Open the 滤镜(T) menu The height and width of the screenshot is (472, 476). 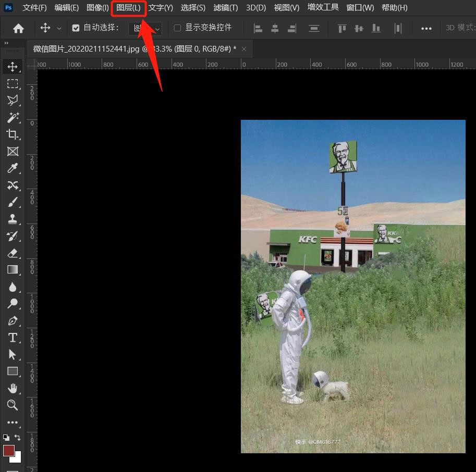[x=226, y=8]
